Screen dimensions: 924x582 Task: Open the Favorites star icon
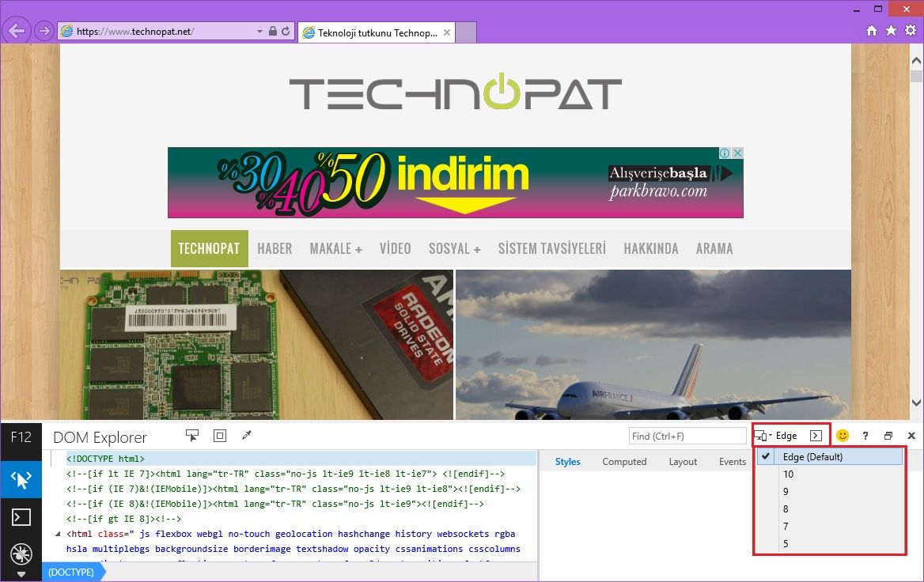click(891, 31)
